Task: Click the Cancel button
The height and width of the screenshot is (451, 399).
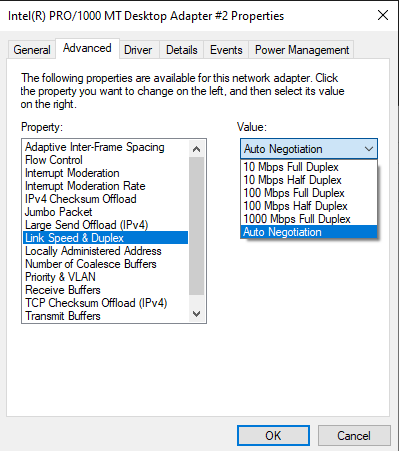Action: click(x=354, y=435)
